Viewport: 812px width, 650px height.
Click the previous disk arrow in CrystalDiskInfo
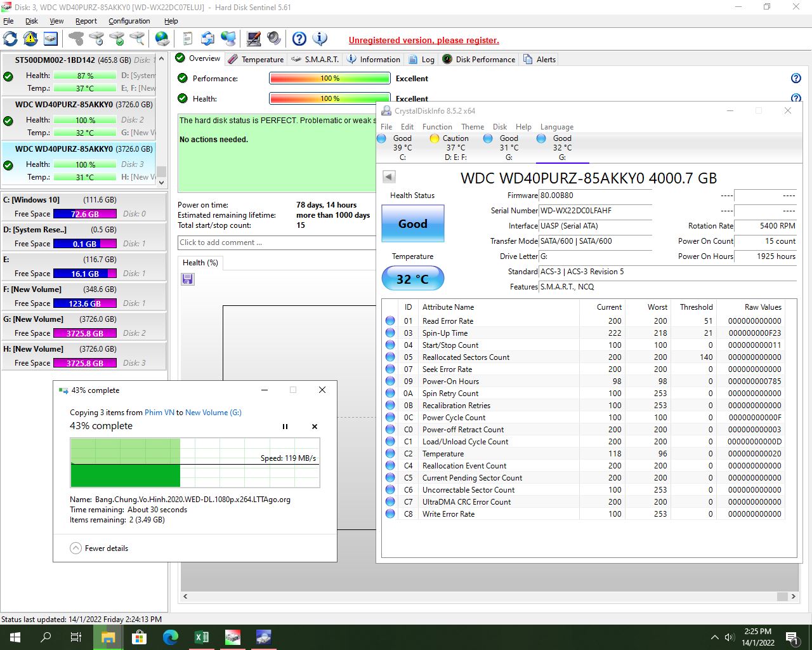pos(389,177)
